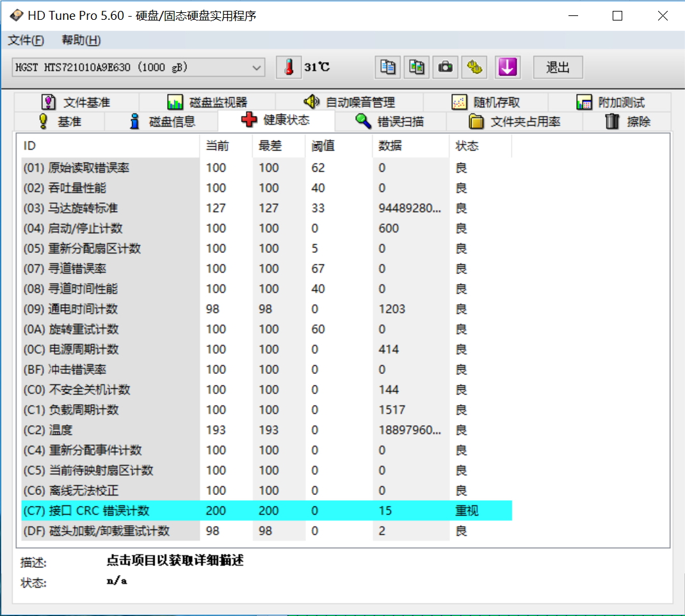This screenshot has height=616, width=685.
Task: Click the camera save screenshot icon
Action: [x=446, y=67]
